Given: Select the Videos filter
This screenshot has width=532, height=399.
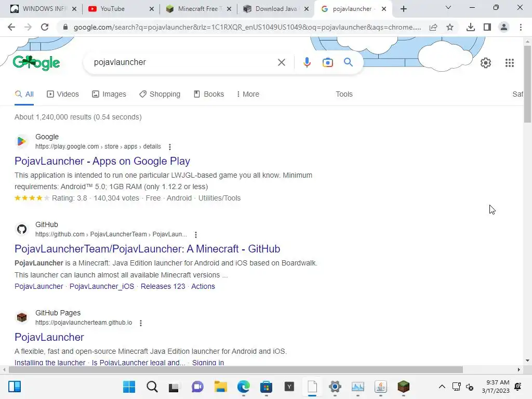Looking at the screenshot, I should tap(63, 94).
